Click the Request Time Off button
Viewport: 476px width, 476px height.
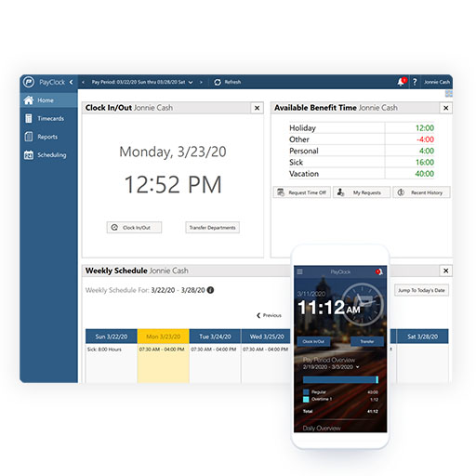coord(302,192)
